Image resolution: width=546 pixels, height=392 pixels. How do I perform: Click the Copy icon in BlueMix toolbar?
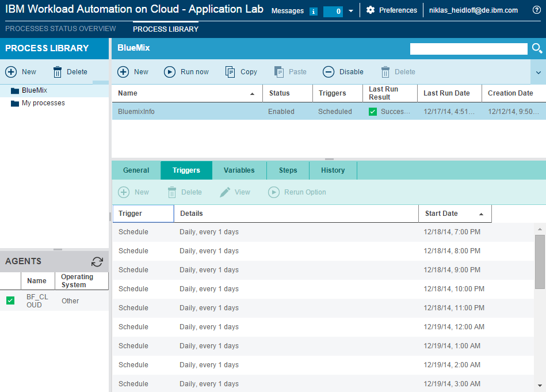230,72
